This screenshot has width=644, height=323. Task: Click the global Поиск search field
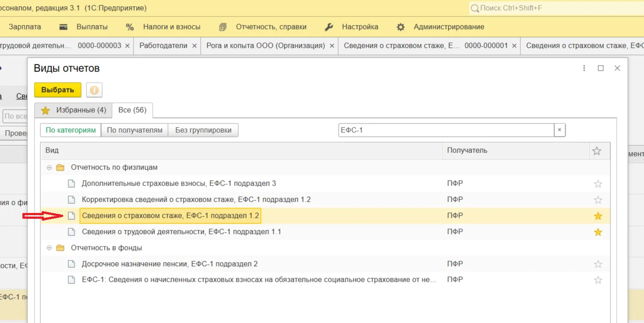point(555,8)
